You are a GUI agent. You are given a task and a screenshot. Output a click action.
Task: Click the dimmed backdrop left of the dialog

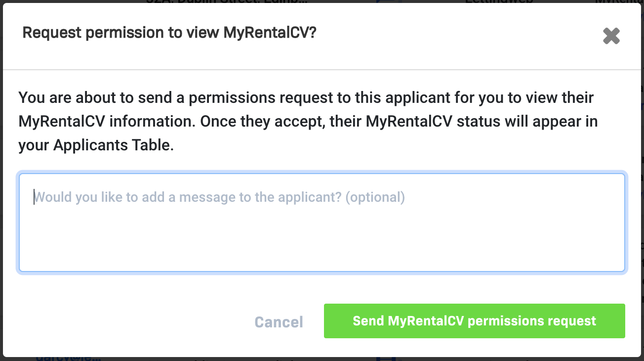click(x=1, y=198)
